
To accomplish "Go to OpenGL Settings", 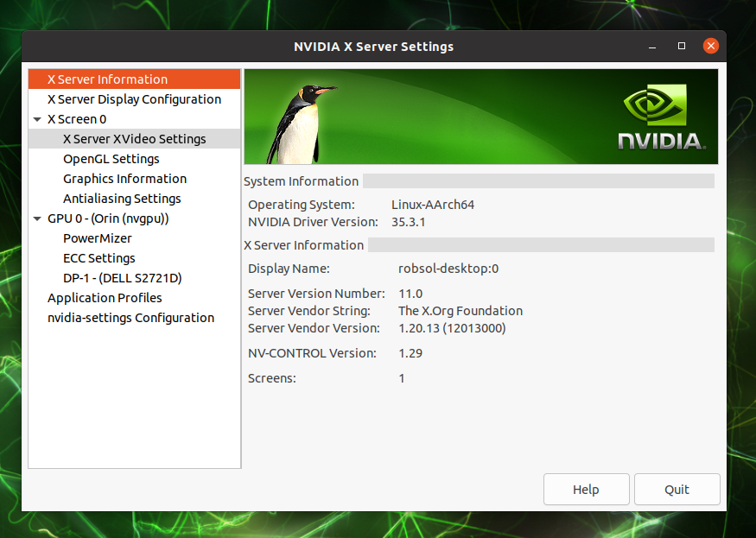I will coord(111,159).
